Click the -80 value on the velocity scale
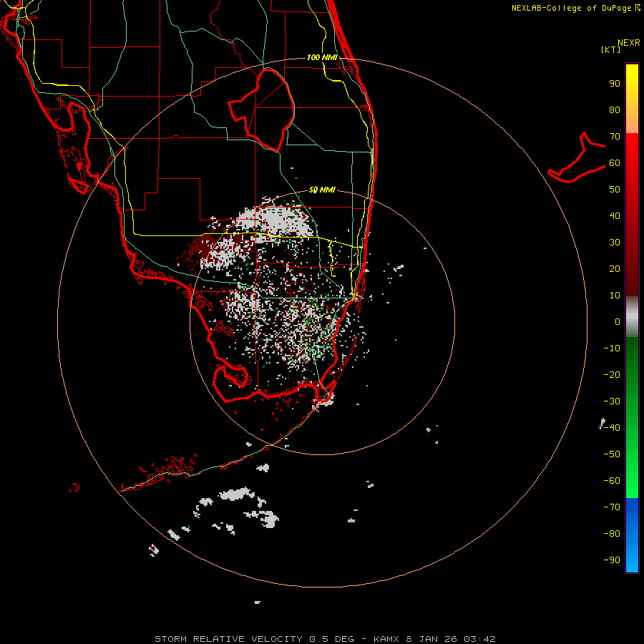The height and width of the screenshot is (644, 644). tap(612, 534)
